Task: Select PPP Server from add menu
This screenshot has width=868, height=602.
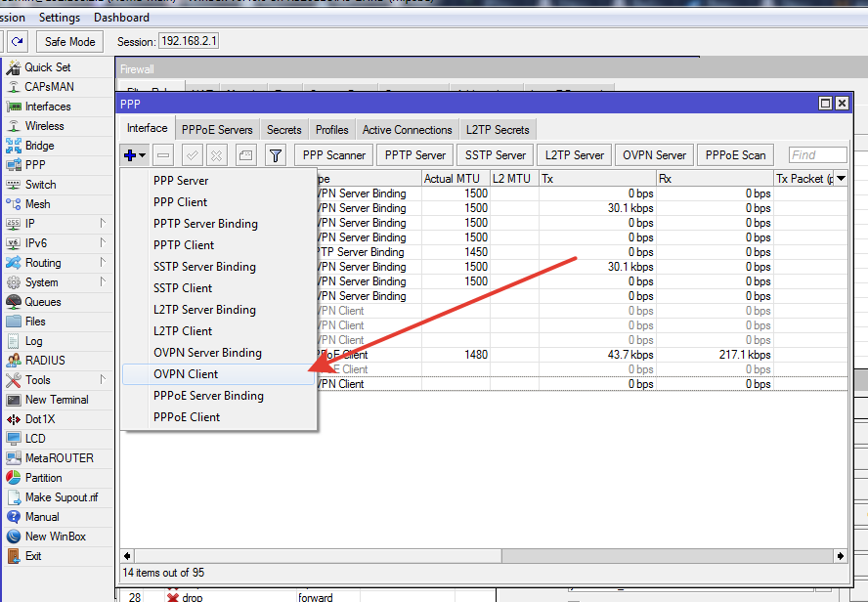Action: point(219,181)
